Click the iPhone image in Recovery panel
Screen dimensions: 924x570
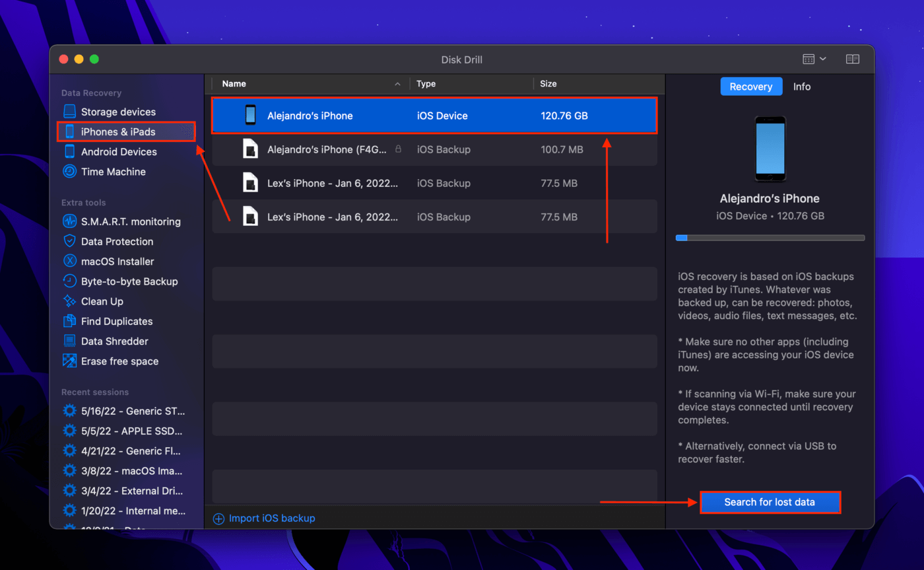coord(770,149)
